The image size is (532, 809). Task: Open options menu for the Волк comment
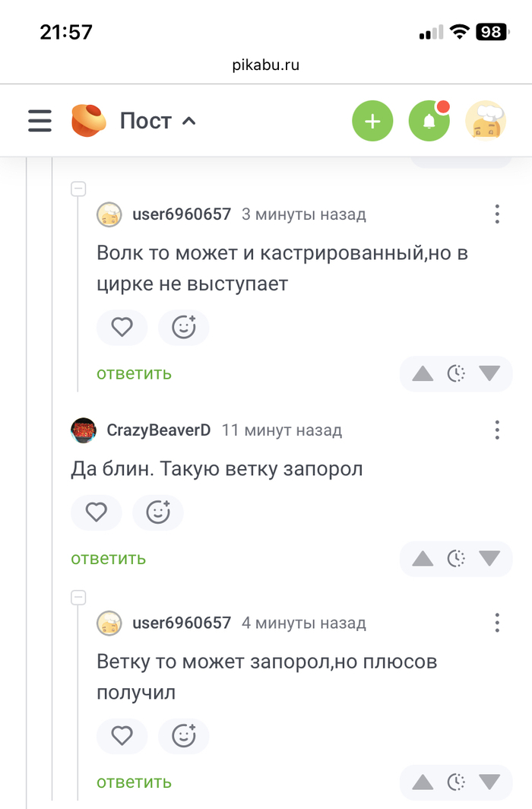click(497, 214)
